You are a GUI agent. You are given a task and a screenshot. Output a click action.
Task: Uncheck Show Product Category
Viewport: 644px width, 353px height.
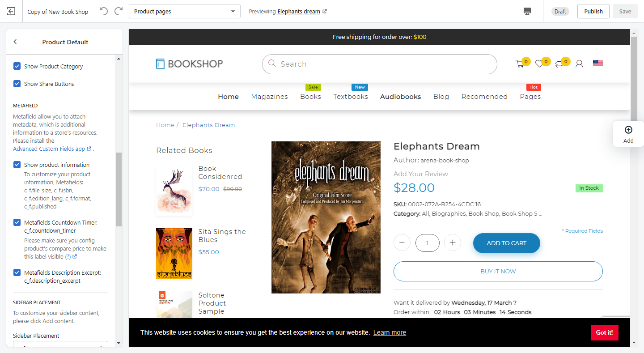click(17, 66)
